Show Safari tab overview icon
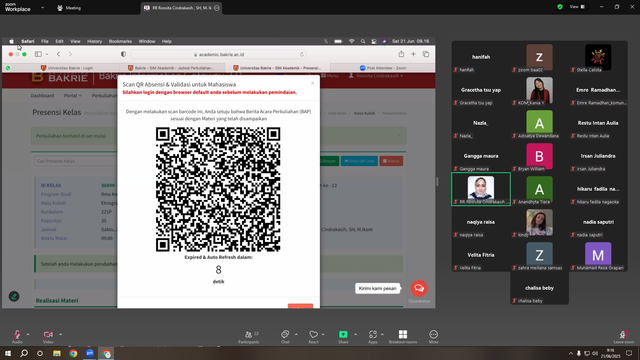 pyautogui.click(x=426, y=54)
